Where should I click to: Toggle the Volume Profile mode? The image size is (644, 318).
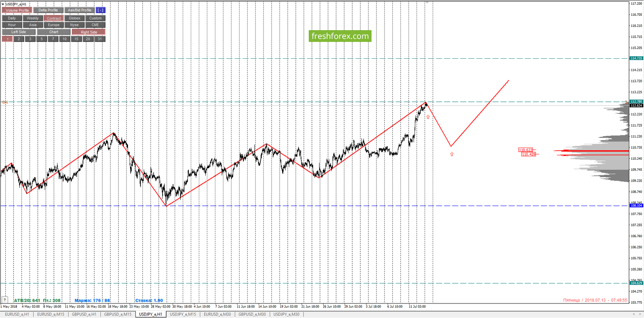17,10
